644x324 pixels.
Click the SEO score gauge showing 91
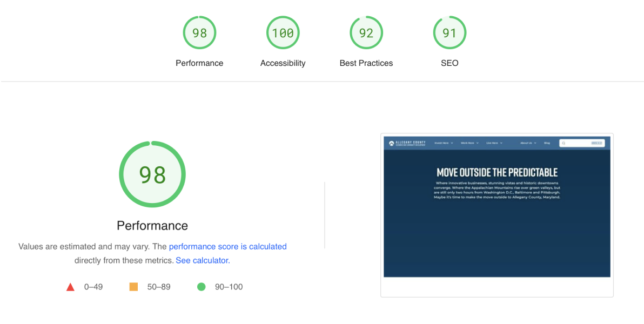coord(449,33)
